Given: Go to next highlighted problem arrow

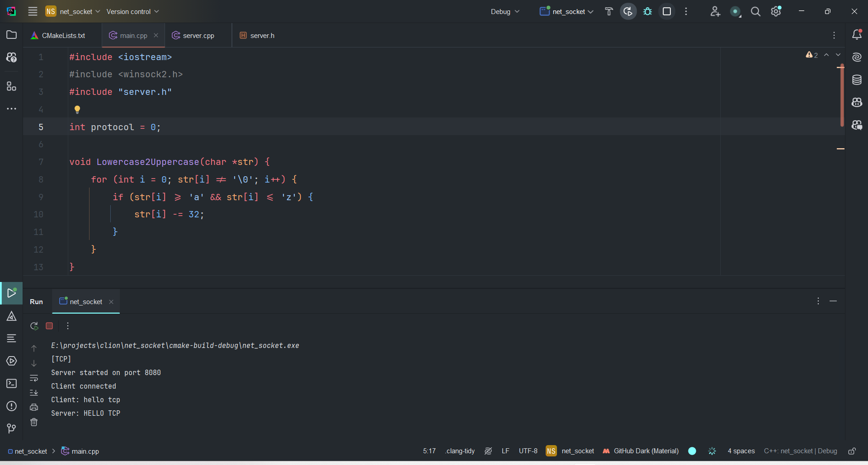Looking at the screenshot, I should coord(838,55).
